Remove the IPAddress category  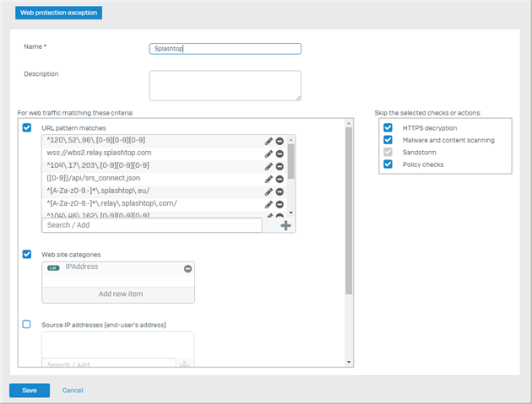[187, 269]
